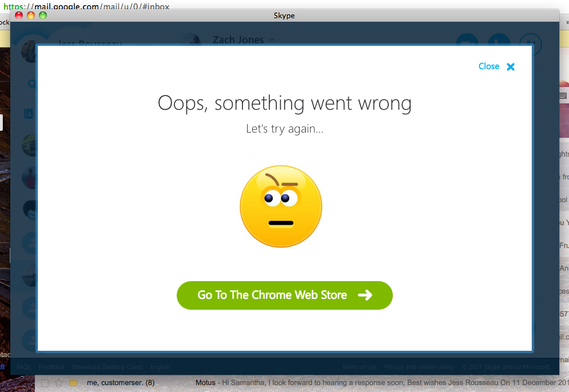Click the Skype window title bar text
The height and width of the screenshot is (392, 569).
click(x=284, y=15)
